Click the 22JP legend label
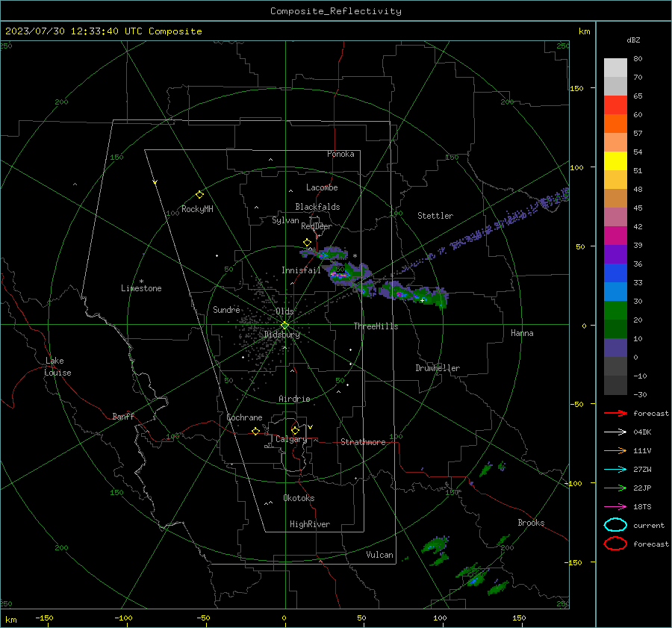Image resolution: width=672 pixels, height=628 pixels. point(642,488)
